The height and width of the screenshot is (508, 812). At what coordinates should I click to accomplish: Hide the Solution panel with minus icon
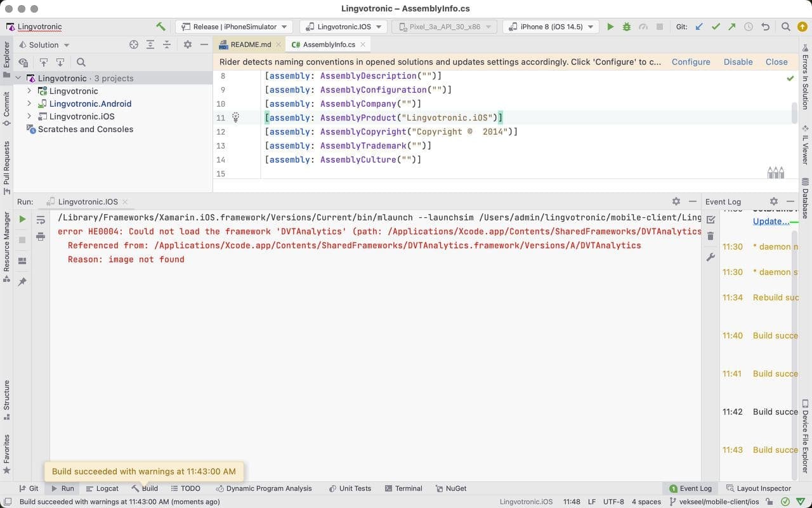(x=204, y=44)
